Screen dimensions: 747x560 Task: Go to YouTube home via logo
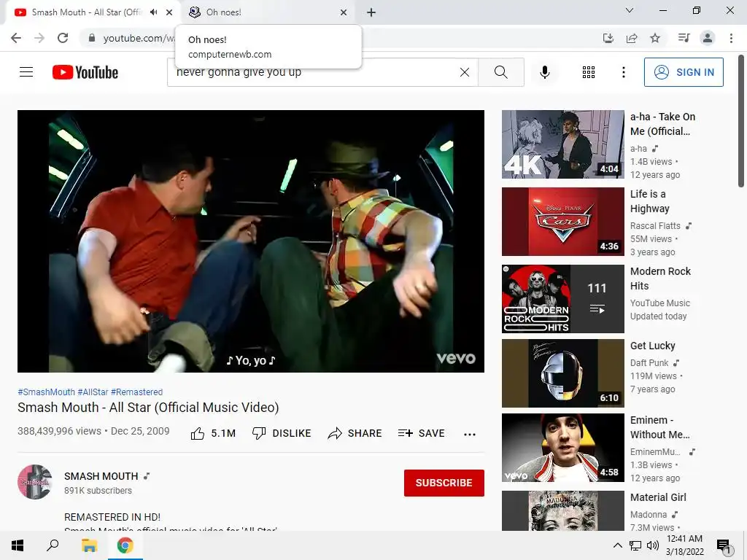[x=85, y=72]
